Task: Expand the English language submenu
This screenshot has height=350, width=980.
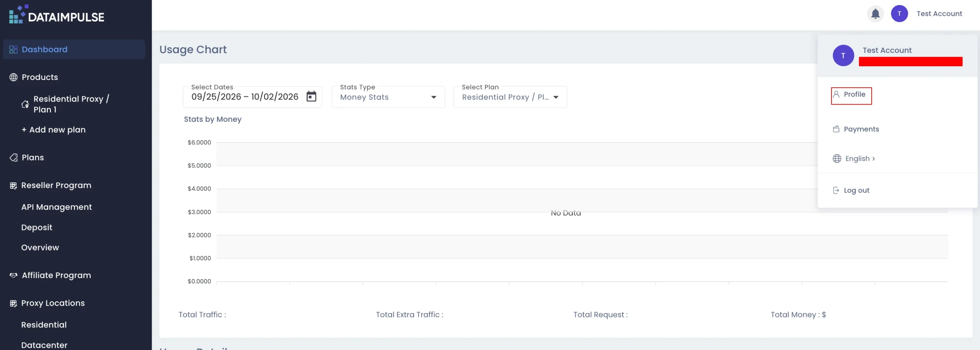Action: coord(860,159)
